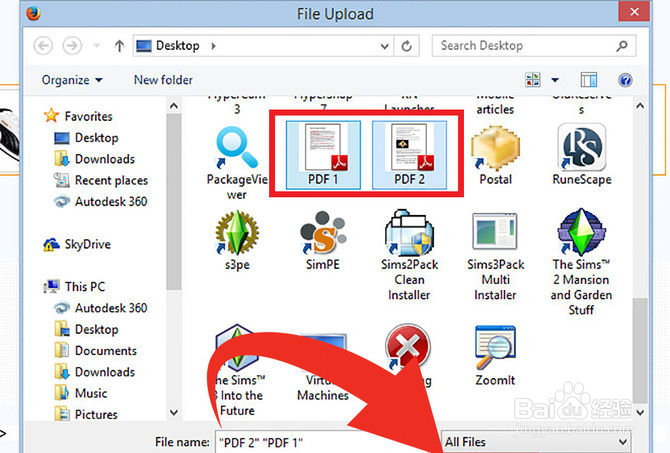Select This PC in the navigation pane

point(74,286)
